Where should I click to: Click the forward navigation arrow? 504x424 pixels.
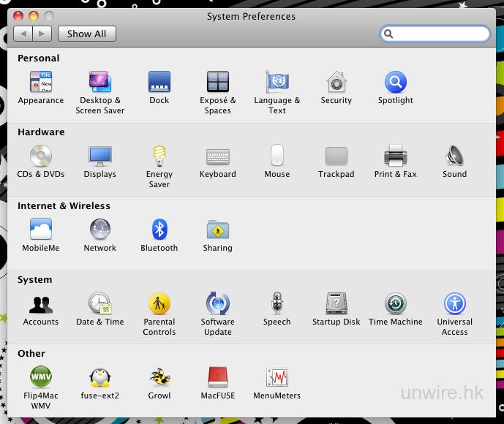coord(42,34)
